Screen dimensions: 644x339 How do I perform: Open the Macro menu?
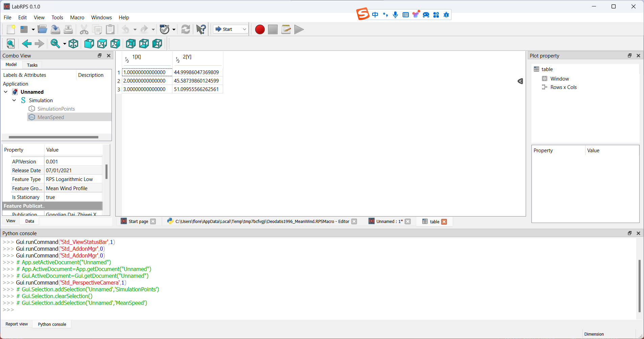(x=77, y=18)
